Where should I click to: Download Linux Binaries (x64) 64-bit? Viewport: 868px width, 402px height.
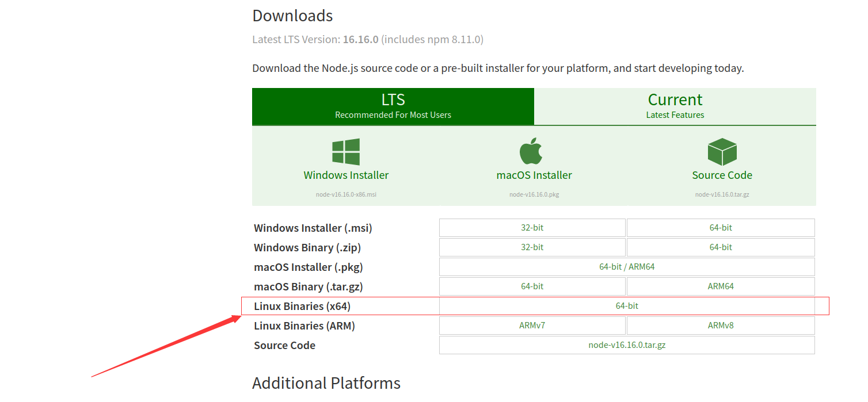[x=627, y=306]
